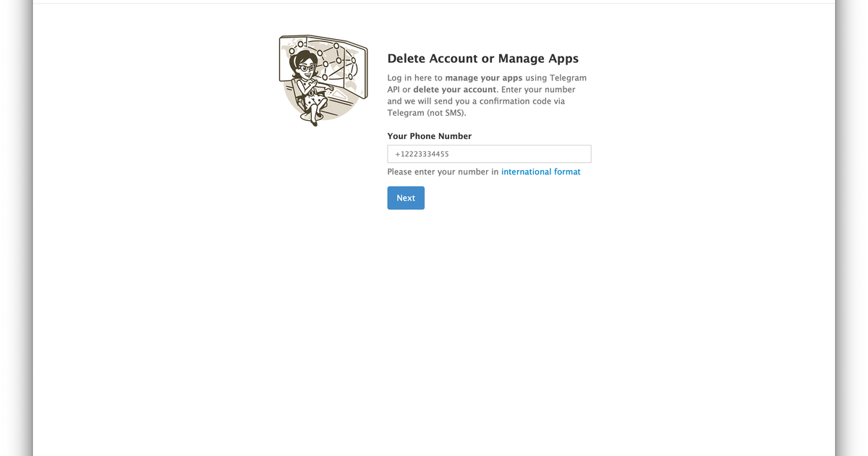This screenshot has width=868, height=456.
Task: Open the international format link
Action: point(541,172)
